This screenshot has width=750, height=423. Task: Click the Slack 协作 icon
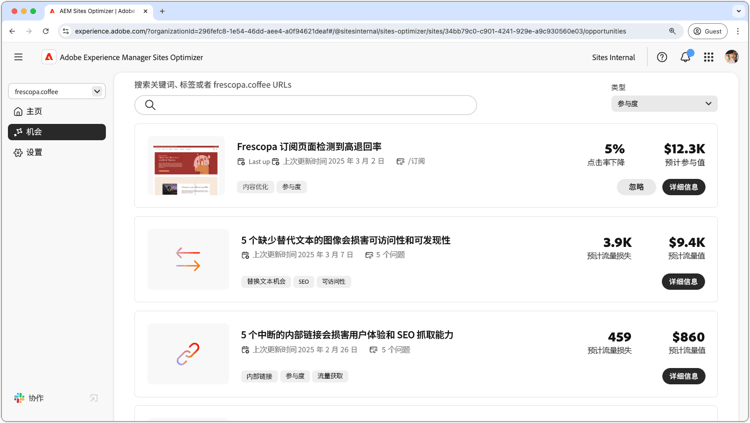[x=19, y=398]
